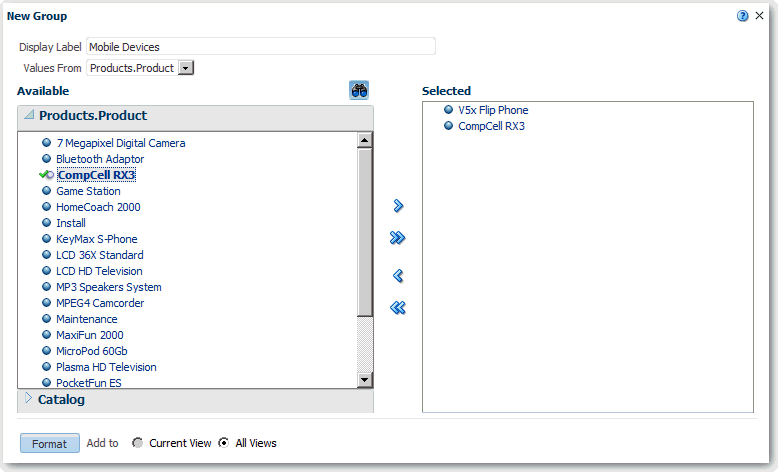The height and width of the screenshot is (472, 778).
Task: Click the bullet icon beside V5x Flip Phone
Action: coord(449,110)
